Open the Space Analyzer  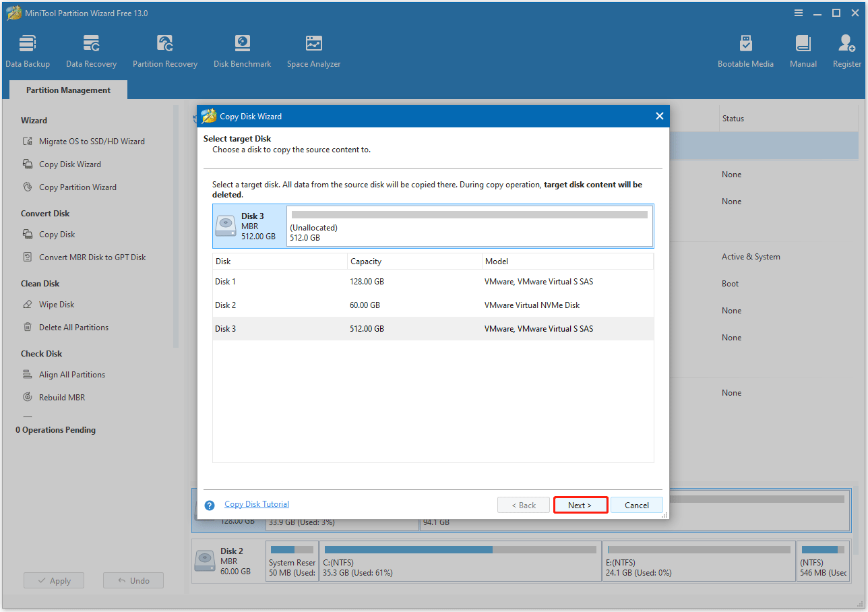[313, 49]
